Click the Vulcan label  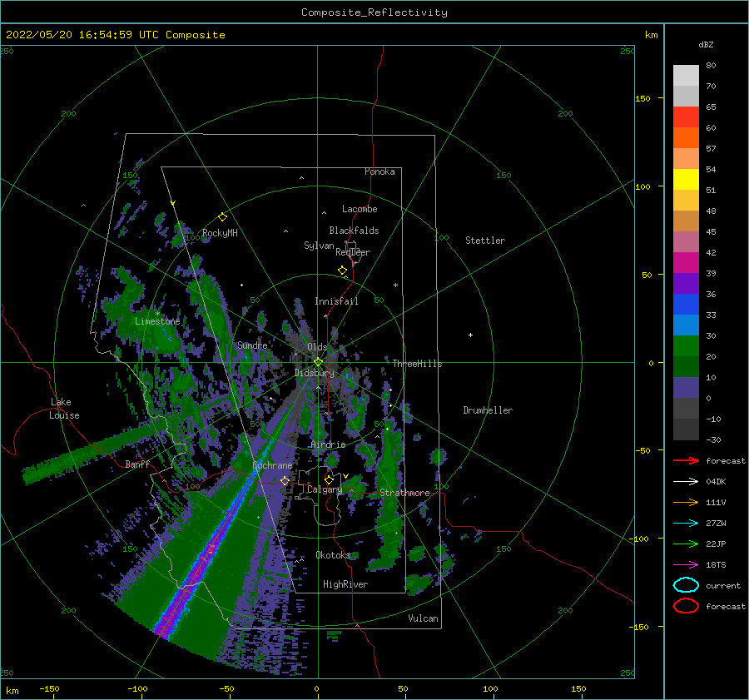pyautogui.click(x=424, y=618)
